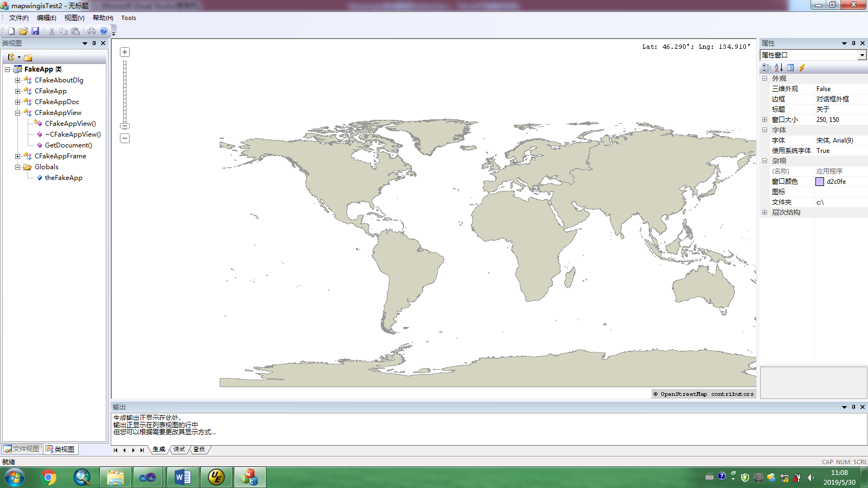This screenshot has width=868, height=488.
Task: Show events using the lightning bolt icon
Action: tap(803, 67)
